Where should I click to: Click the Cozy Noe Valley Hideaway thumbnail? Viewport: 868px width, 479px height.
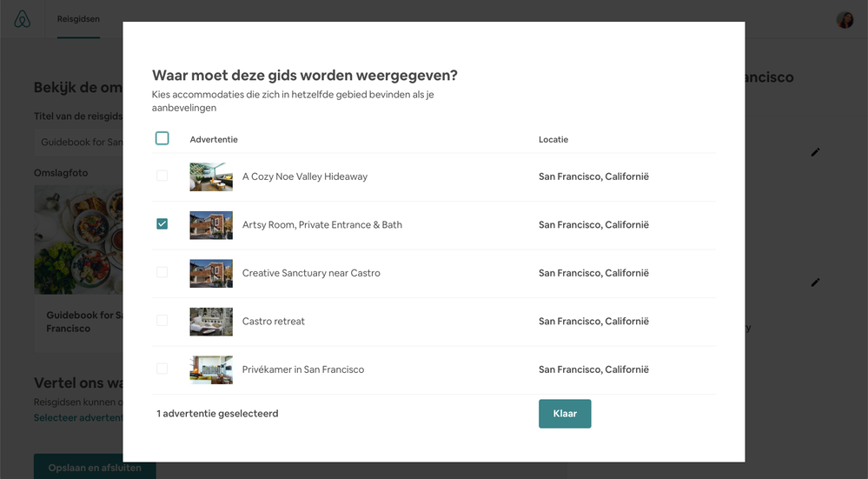(211, 176)
